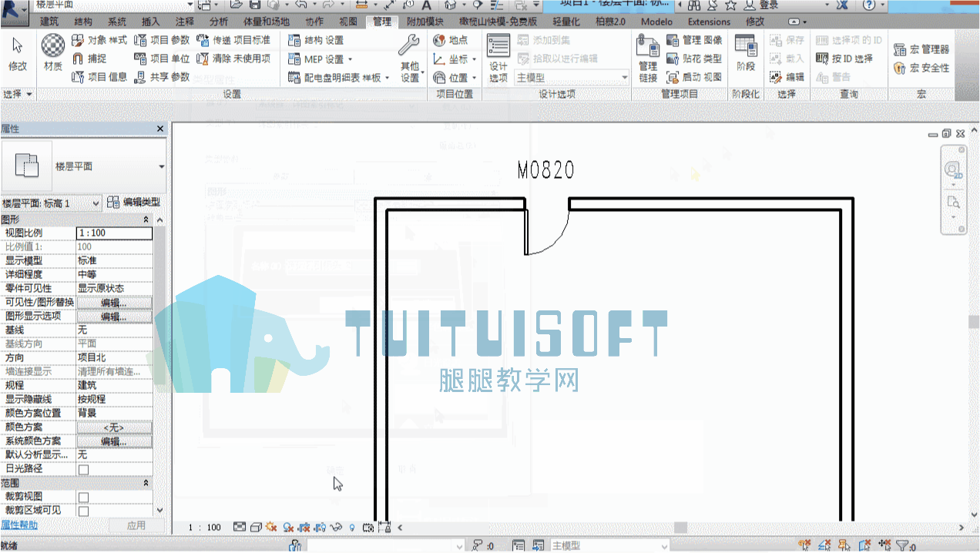Switch to the 建筑 (Architecture) tab
Viewport: 980px width, 553px height.
49,22
